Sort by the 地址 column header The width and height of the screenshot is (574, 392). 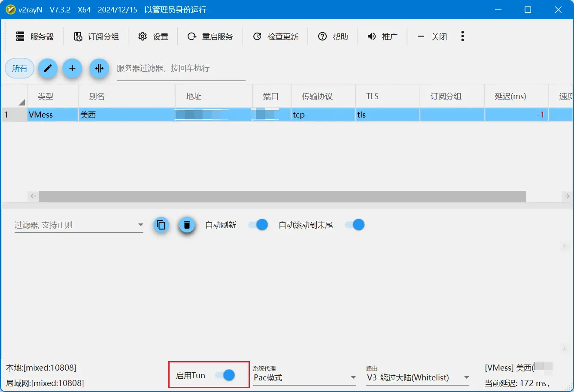tap(214, 96)
